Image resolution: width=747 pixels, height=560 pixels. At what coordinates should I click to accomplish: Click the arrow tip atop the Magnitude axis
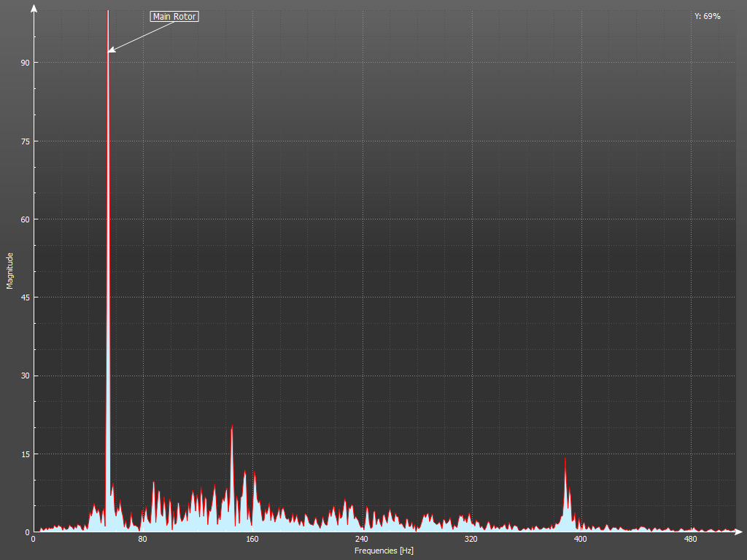coord(34,7)
